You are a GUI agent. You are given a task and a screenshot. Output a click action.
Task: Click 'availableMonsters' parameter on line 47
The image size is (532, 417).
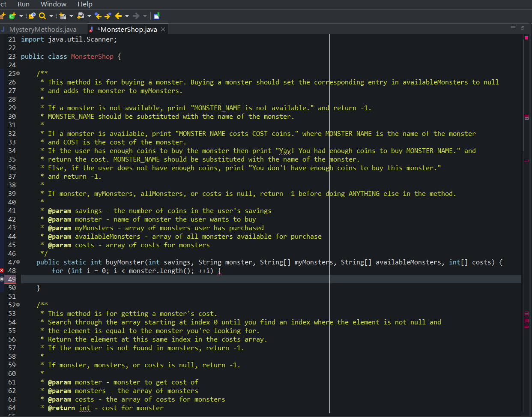tap(409, 262)
